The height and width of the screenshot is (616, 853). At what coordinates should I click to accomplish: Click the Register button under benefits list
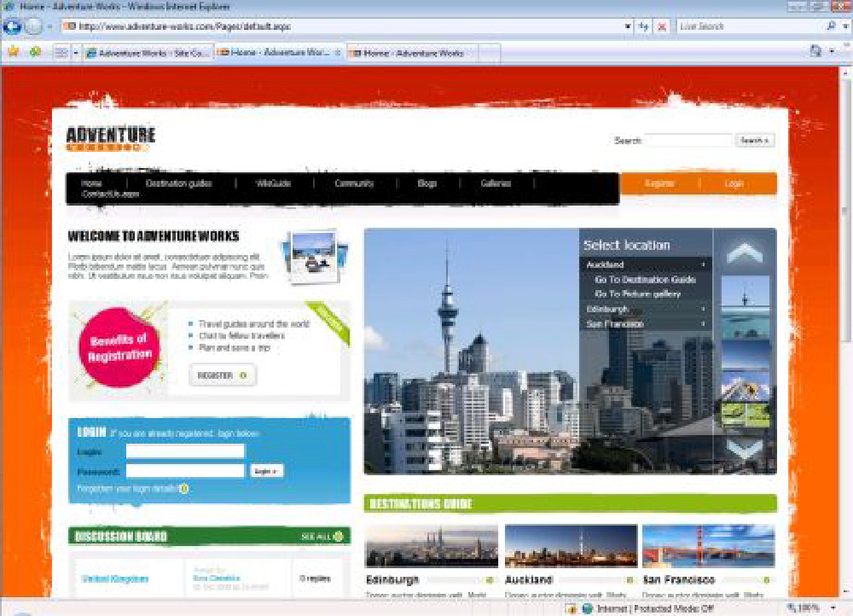tap(222, 375)
